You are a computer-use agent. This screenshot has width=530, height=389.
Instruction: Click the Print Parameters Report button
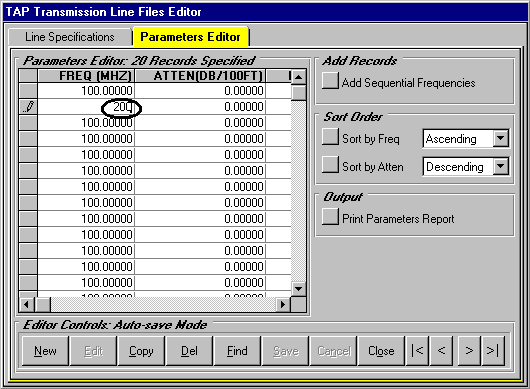[330, 217]
